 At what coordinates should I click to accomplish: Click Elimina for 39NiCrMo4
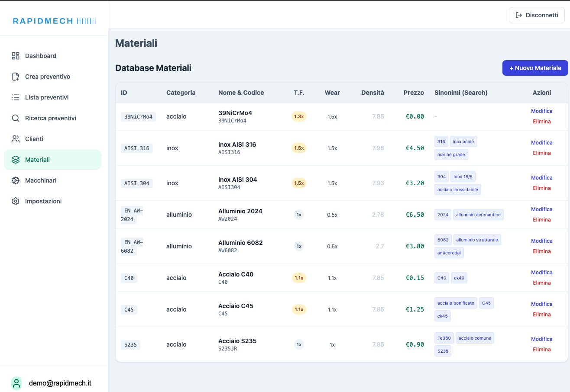pyautogui.click(x=541, y=122)
